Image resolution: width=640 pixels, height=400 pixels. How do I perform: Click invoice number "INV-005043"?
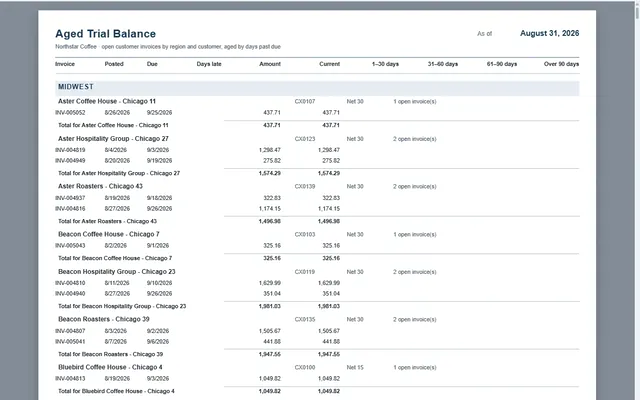[x=70, y=246]
